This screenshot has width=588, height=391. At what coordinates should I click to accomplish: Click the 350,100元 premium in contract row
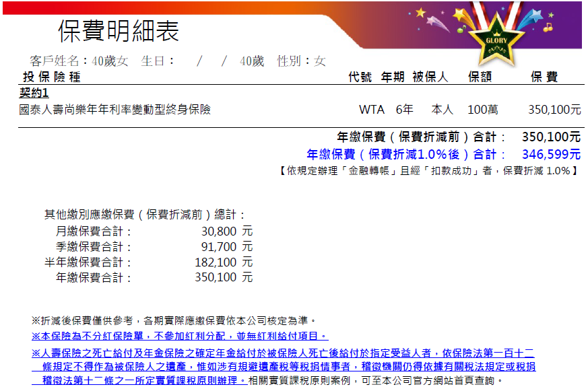tap(554, 110)
